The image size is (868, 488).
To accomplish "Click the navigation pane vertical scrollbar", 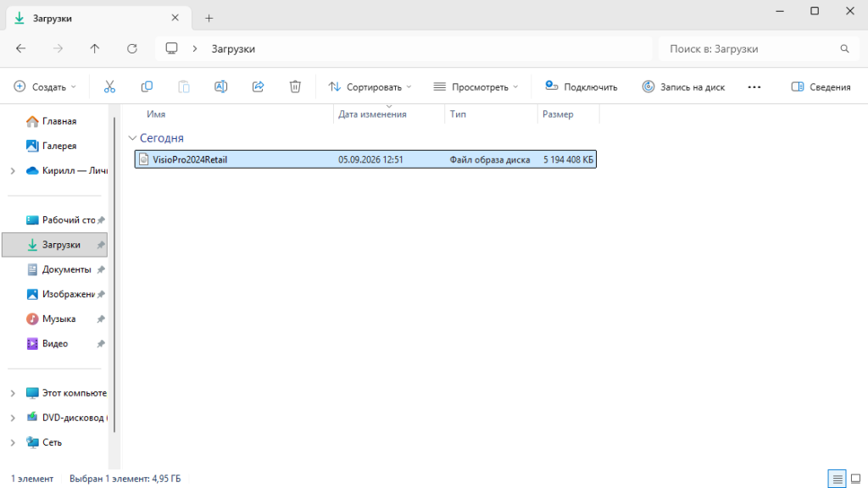I will tap(114, 275).
